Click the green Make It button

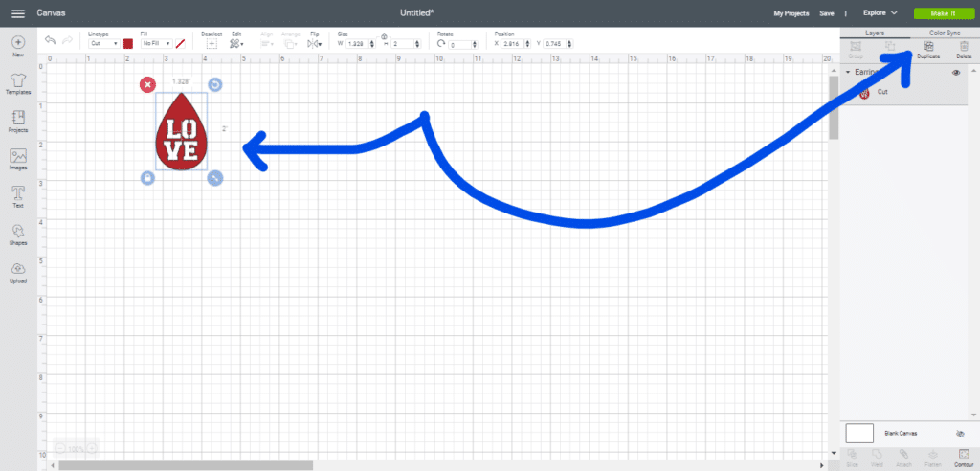pos(940,13)
